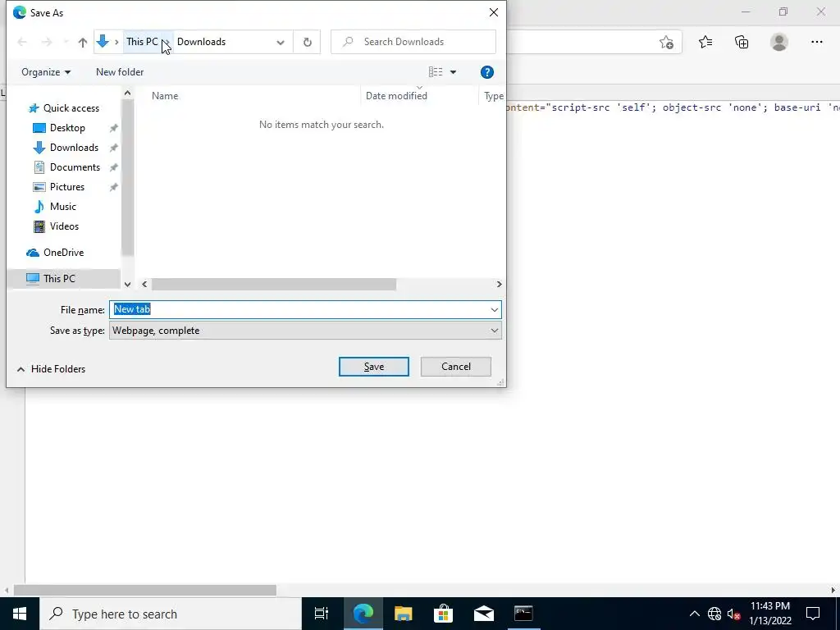840x630 pixels.
Task: Expand This PC breadcrumb chevron
Action: coord(166,42)
